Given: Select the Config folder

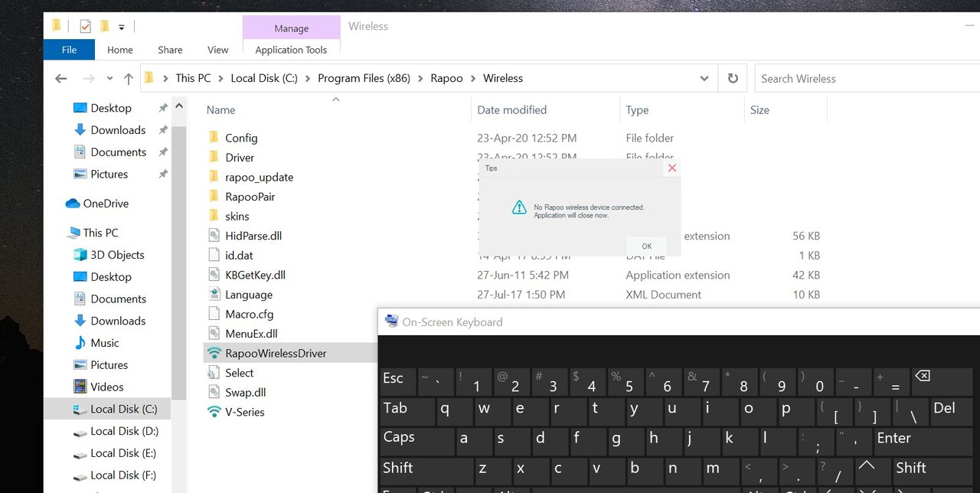Looking at the screenshot, I should [x=241, y=138].
